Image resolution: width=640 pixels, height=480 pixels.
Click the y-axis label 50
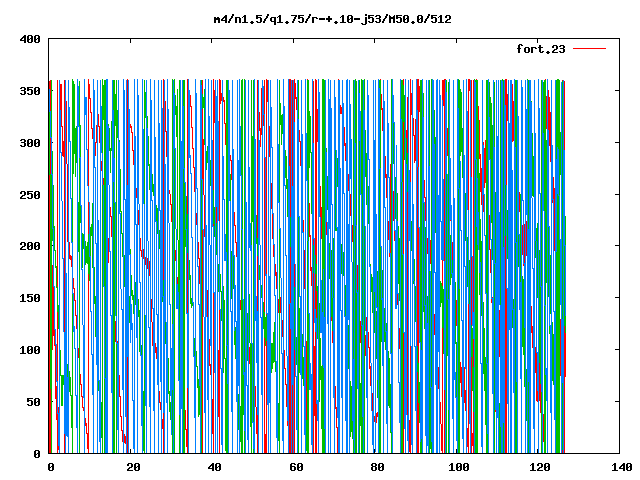coord(34,402)
